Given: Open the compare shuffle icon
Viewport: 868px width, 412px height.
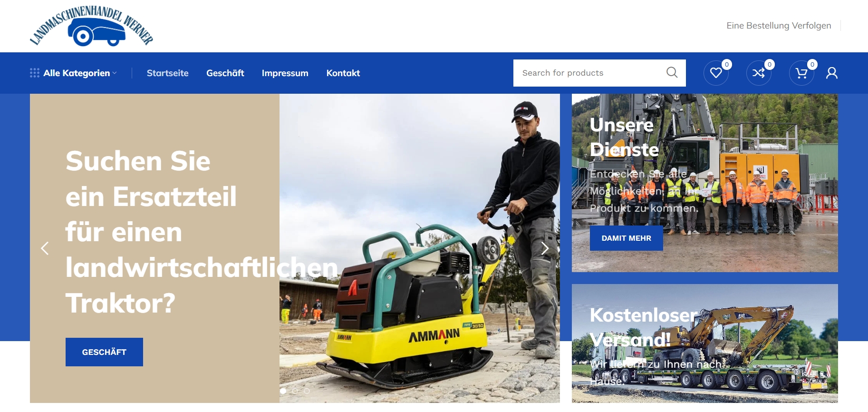Looking at the screenshot, I should [x=759, y=73].
